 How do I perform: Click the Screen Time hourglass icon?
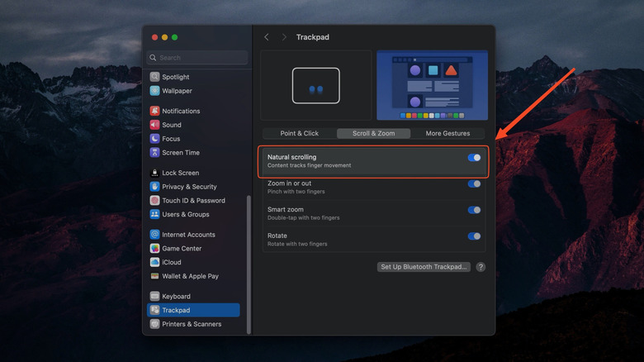[x=154, y=153]
